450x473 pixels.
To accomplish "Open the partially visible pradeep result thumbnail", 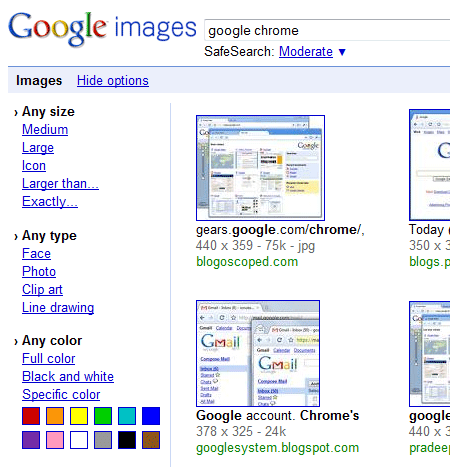I will [430, 353].
